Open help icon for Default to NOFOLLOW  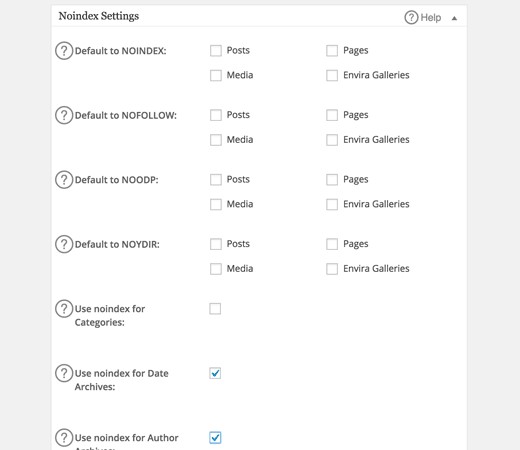(64, 115)
